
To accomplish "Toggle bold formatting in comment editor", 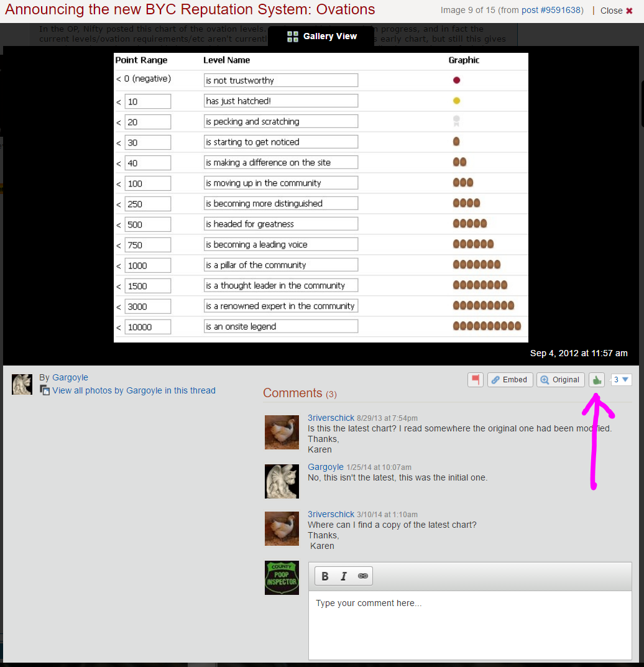I will click(x=325, y=576).
